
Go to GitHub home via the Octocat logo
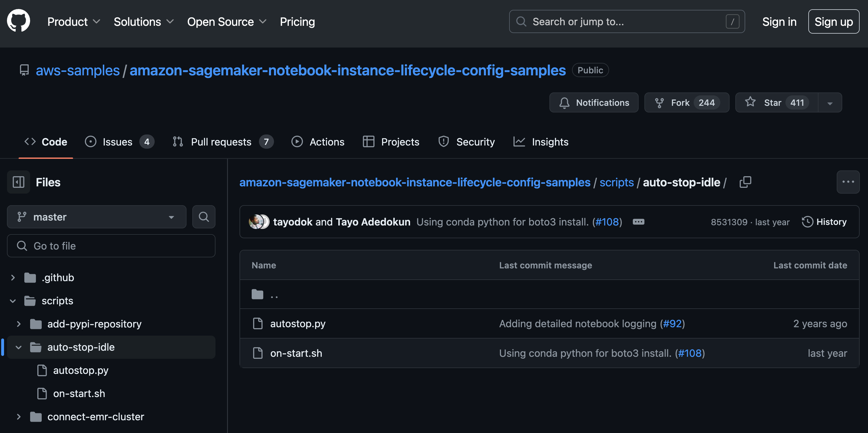pos(19,21)
